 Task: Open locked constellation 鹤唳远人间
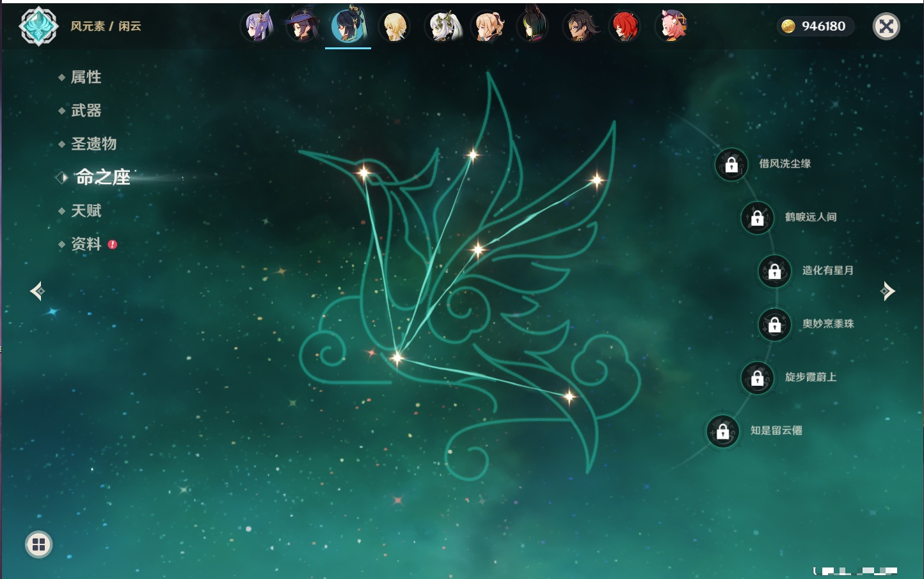tap(758, 218)
